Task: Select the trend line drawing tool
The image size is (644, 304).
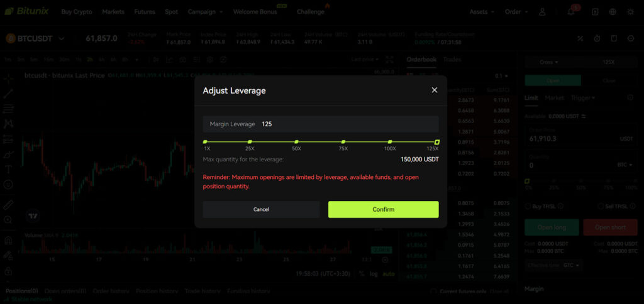Action: (x=9, y=93)
